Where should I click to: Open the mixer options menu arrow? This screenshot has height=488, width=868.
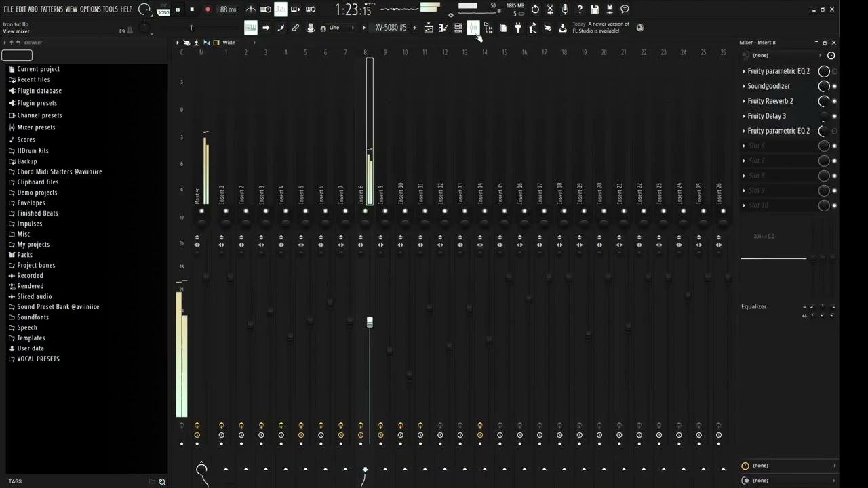click(178, 43)
